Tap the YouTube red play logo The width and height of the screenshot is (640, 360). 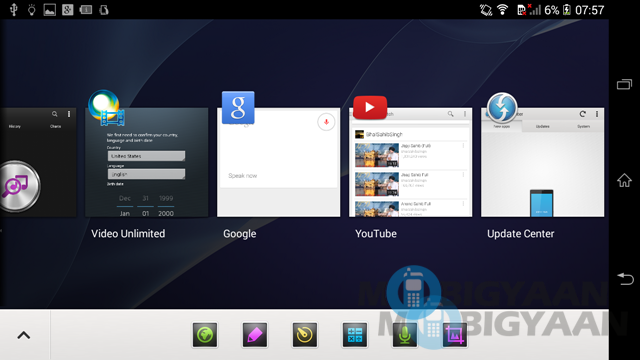[x=370, y=107]
